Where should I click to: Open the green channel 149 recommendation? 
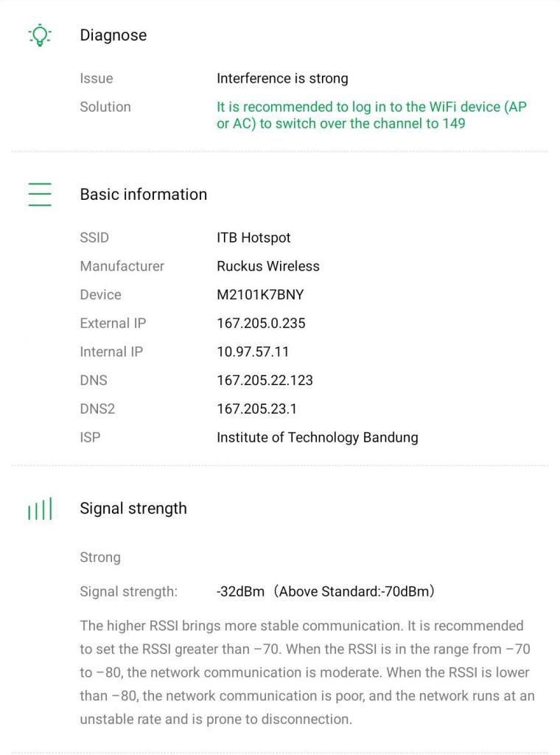click(371, 115)
